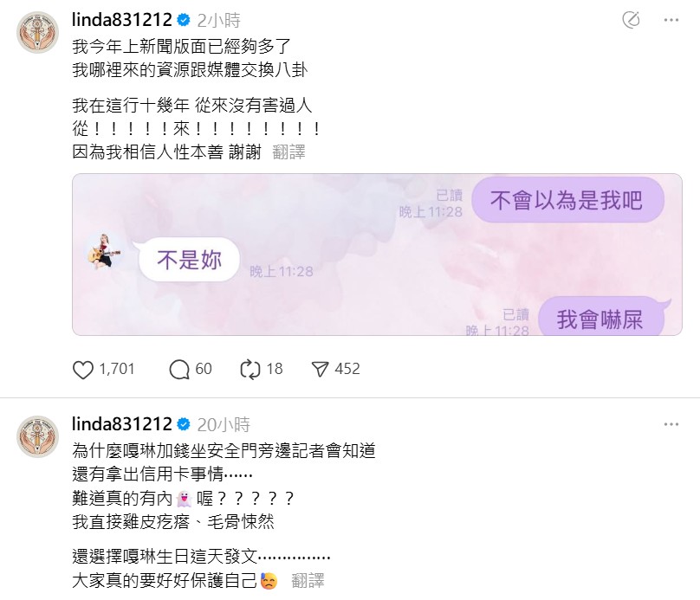Click verified badge beside first linda831212
Screen dimensions: 700x600
(x=184, y=20)
